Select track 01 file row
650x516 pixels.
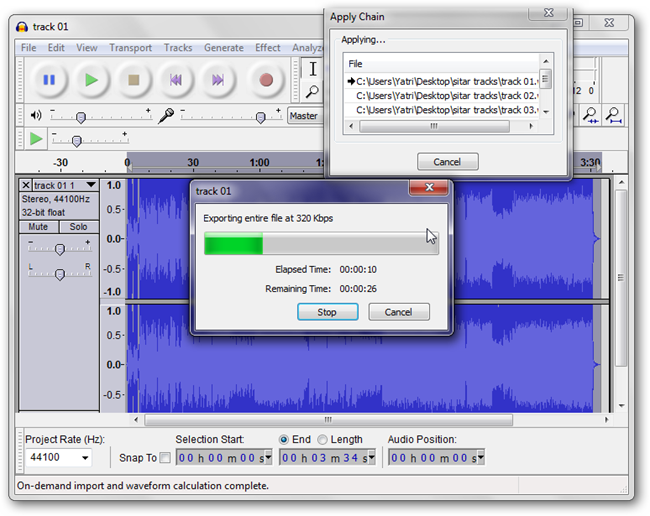(x=442, y=82)
